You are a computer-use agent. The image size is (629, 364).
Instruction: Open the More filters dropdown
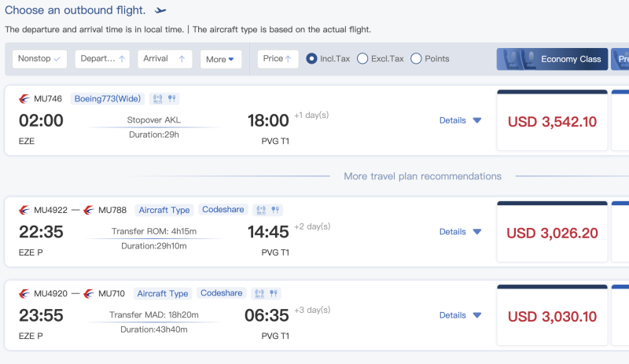[219, 59]
